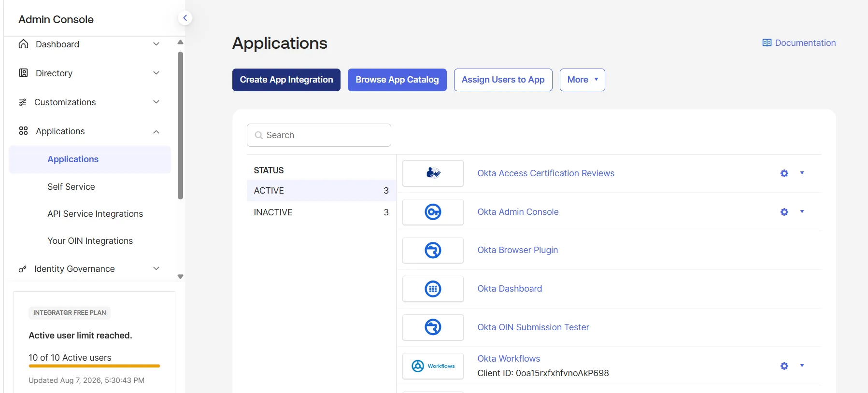Click the Okta Browser Plugin logo
Viewport: 868px width, 393px height.
433,250
